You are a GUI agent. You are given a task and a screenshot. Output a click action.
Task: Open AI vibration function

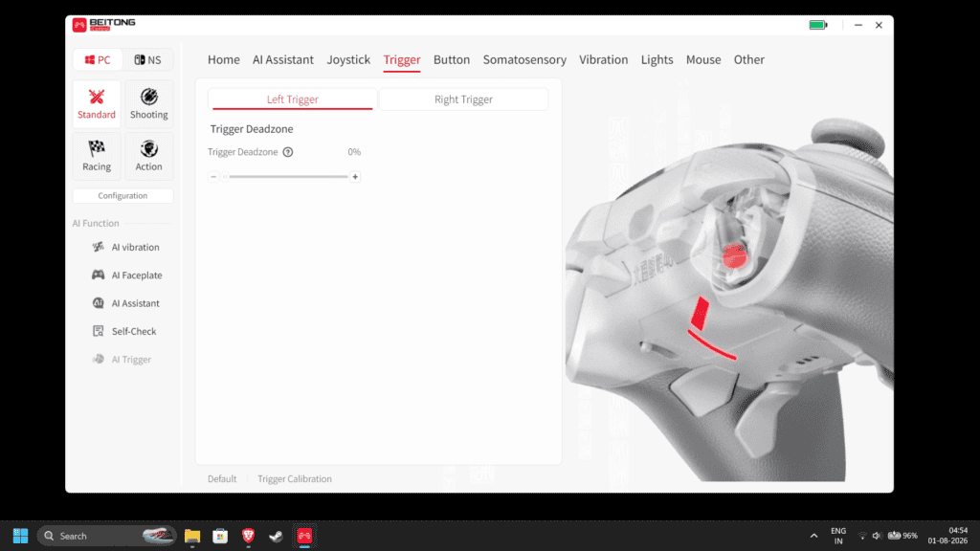click(125, 247)
